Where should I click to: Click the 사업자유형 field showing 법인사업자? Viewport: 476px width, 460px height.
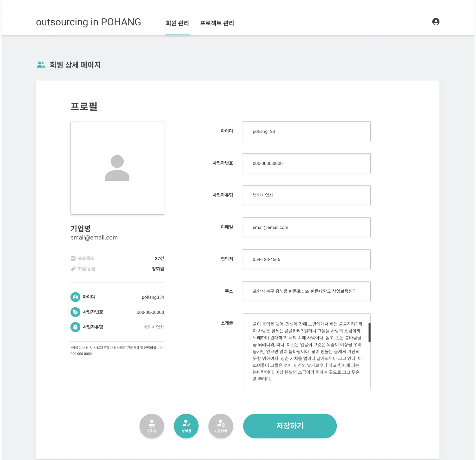[307, 195]
